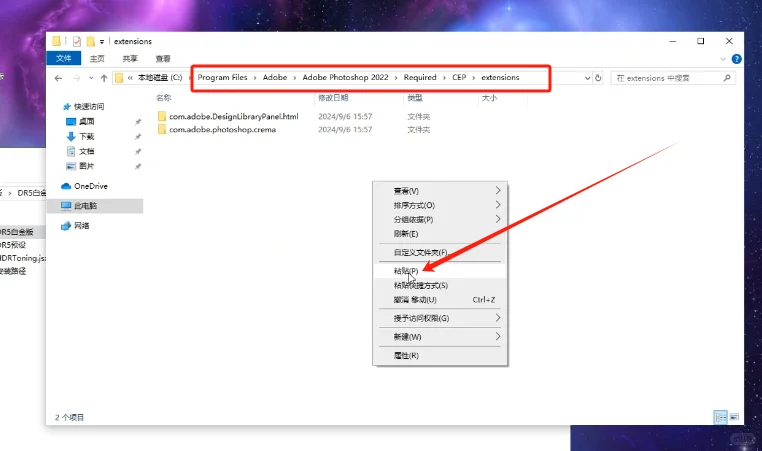The width and height of the screenshot is (762, 451).
Task: Click the date 2024/9/6 15:57 of com.adobe.photoshop.crema
Action: [x=345, y=130]
